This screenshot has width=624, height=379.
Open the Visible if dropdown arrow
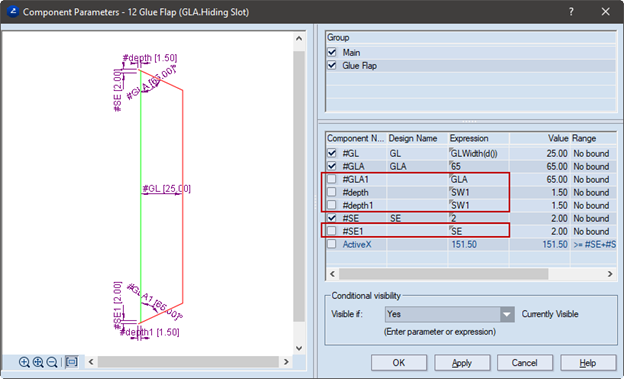pyautogui.click(x=507, y=314)
